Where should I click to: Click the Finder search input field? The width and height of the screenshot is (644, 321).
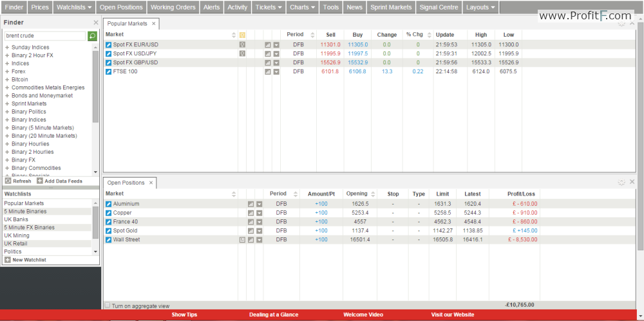[x=45, y=36]
